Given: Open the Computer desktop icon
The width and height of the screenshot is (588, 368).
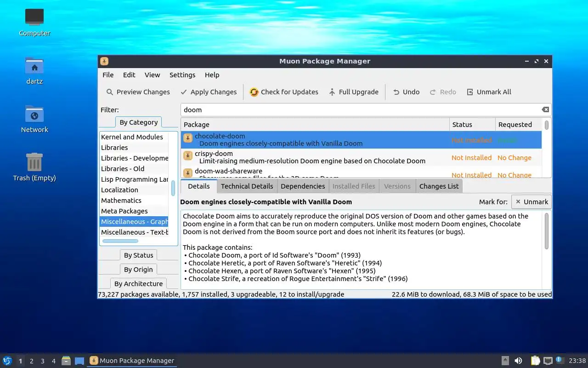Looking at the screenshot, I should tap(34, 22).
